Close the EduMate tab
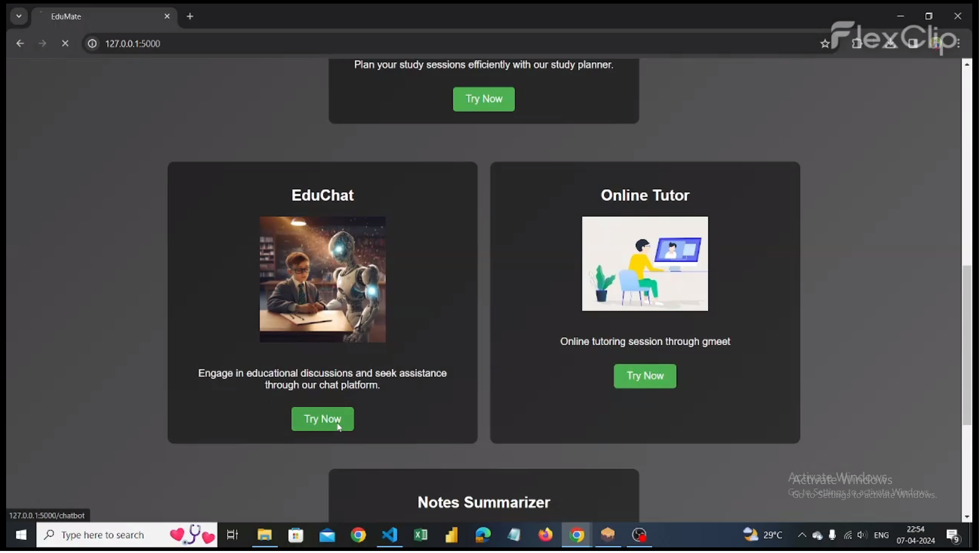The width and height of the screenshot is (980, 553). 167,16
